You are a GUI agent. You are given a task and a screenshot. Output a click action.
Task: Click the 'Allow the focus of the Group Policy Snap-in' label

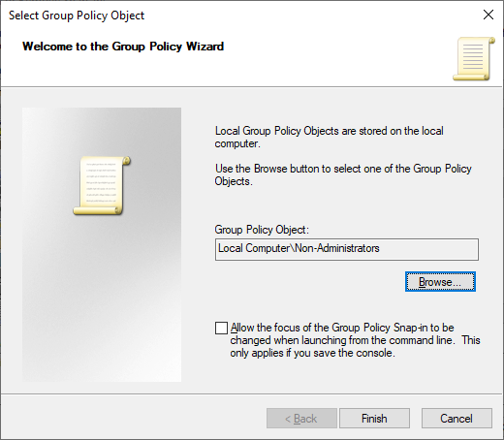pos(342,328)
